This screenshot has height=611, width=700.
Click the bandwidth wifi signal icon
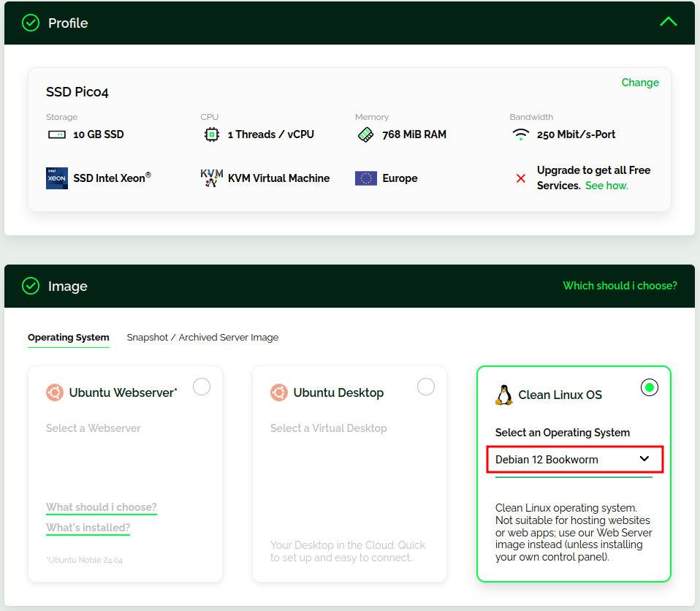coord(520,134)
